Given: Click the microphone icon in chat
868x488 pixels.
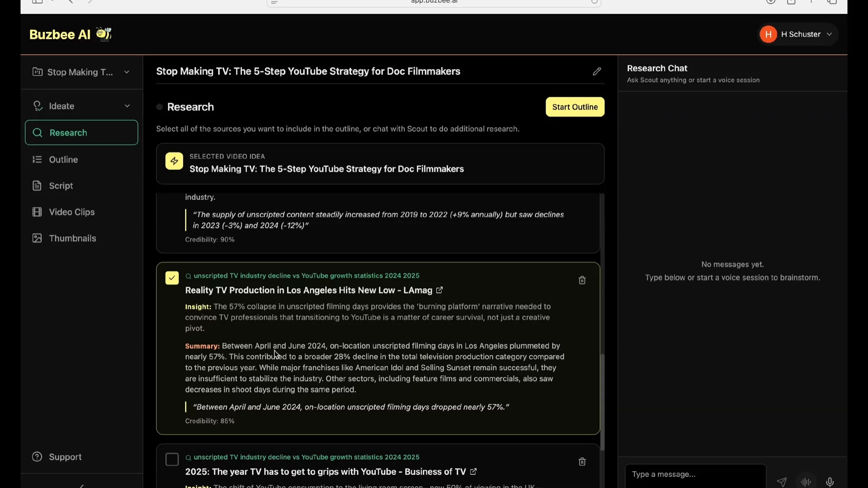Looking at the screenshot, I should tap(830, 482).
